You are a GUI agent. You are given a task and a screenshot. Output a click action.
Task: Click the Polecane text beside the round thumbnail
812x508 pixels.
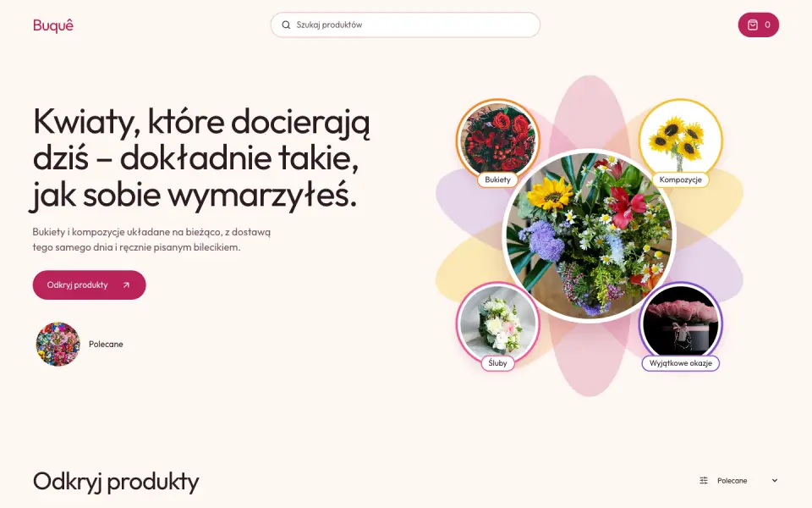(106, 345)
